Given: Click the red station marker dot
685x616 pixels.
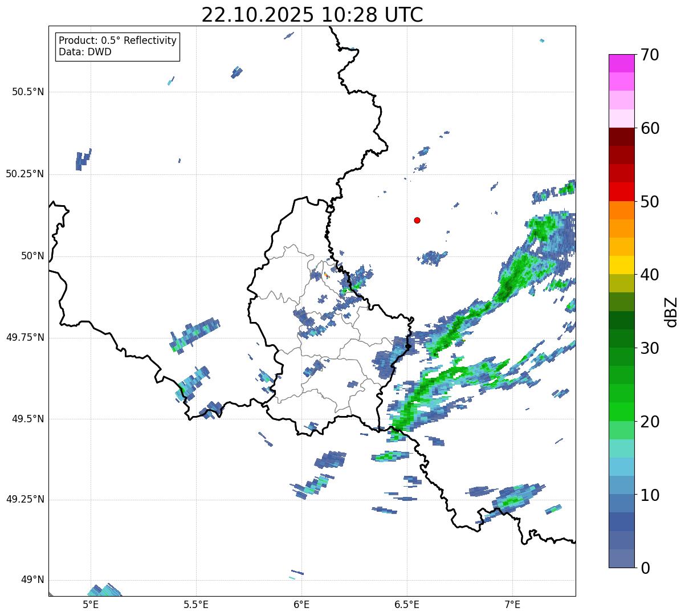Looking at the screenshot, I should 417,220.
